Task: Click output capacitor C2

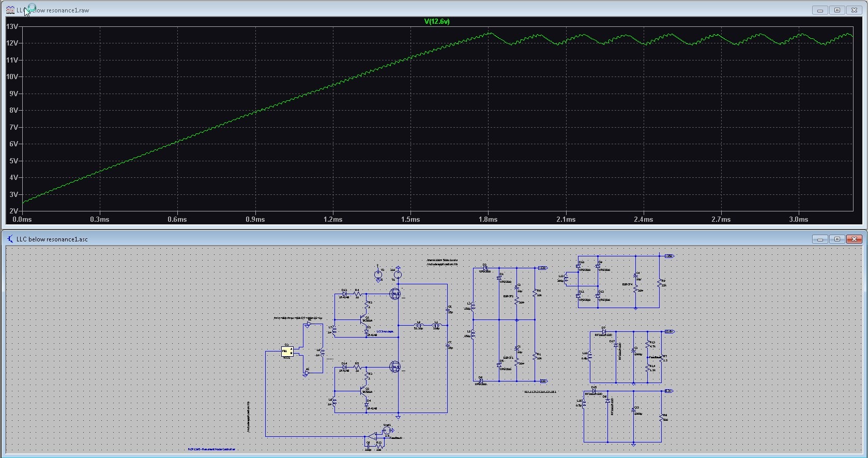Action: click(x=516, y=288)
